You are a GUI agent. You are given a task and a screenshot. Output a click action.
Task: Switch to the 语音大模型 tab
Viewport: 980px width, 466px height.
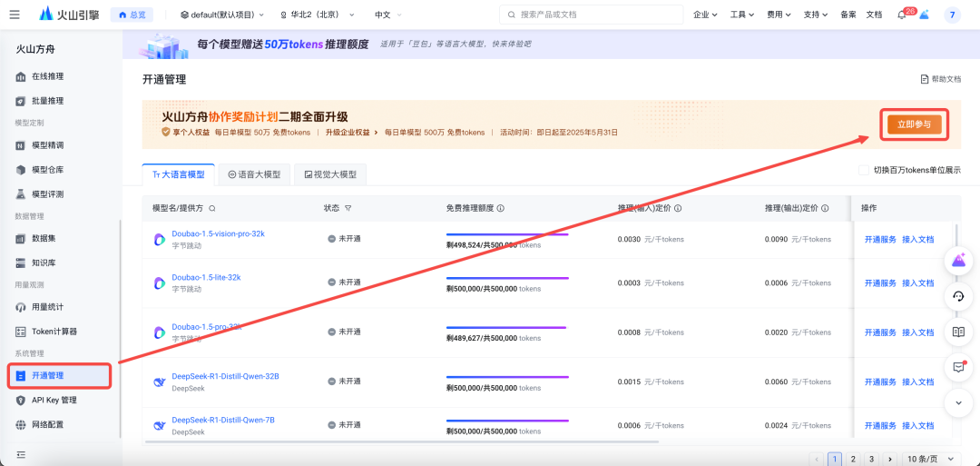254,174
